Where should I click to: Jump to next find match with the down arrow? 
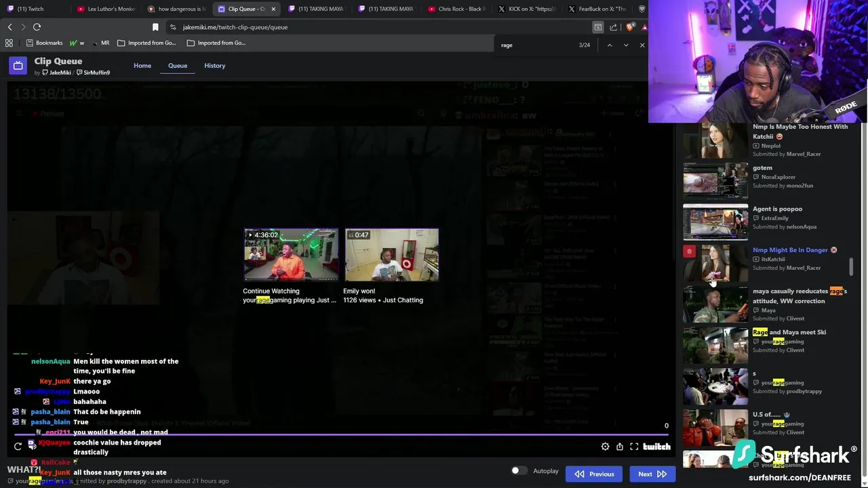click(626, 45)
